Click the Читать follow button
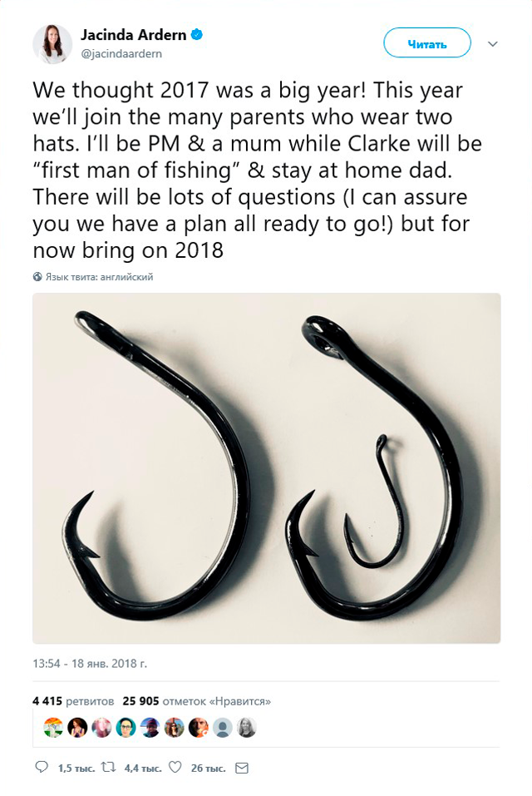 (x=427, y=43)
